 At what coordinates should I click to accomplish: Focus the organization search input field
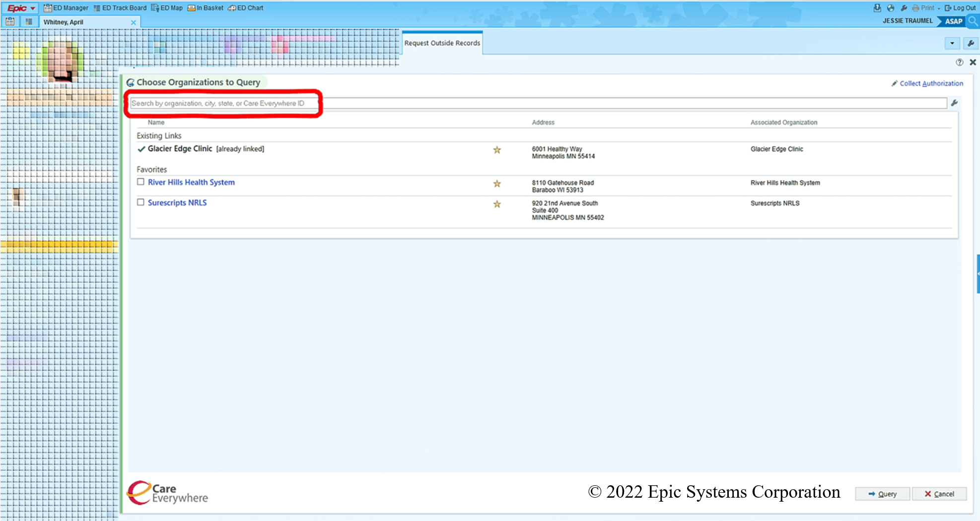click(536, 103)
